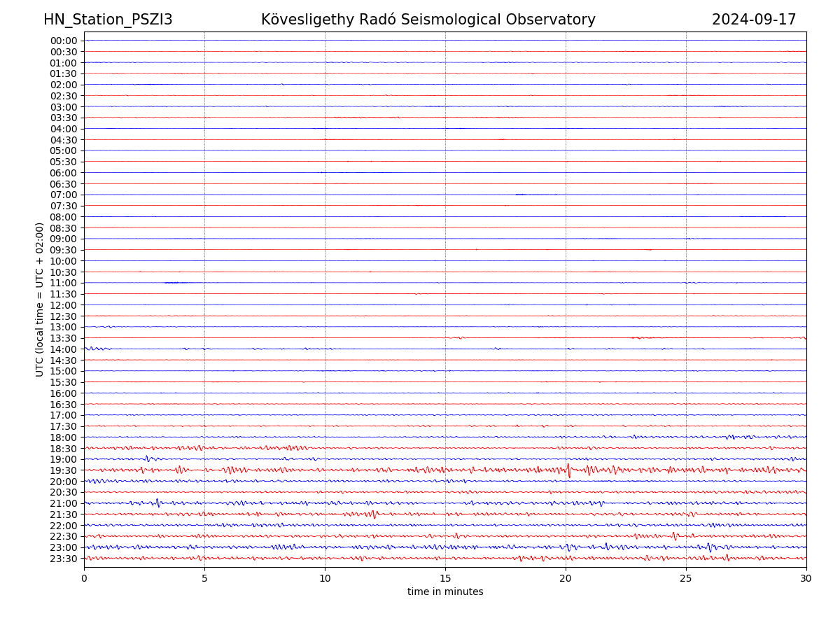Click the 19:30 row time label
The width and height of the screenshot is (840, 630).
[64, 470]
